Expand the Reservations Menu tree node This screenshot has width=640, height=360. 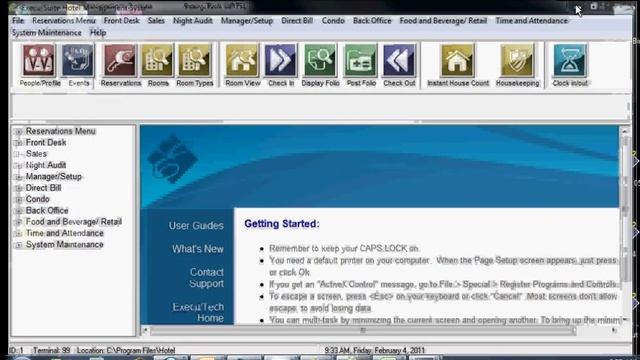18,131
